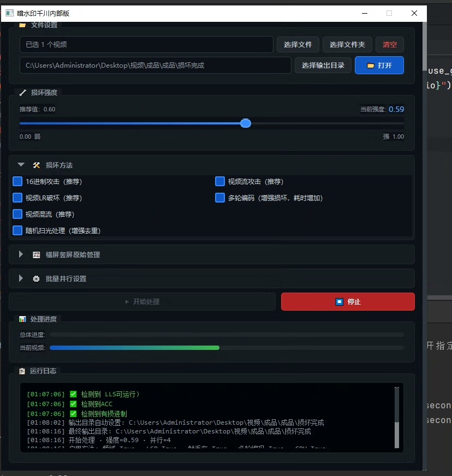452x476 pixels.
Task: Expand the 横屏竖屏原始管理 section
Action: click(21, 254)
